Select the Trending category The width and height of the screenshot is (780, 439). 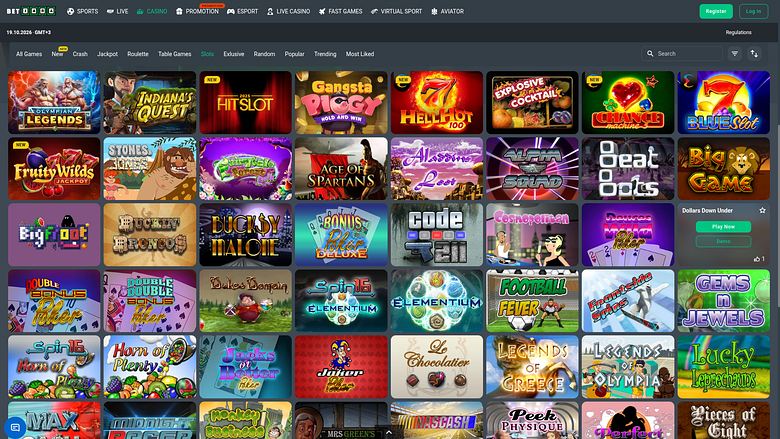(325, 54)
